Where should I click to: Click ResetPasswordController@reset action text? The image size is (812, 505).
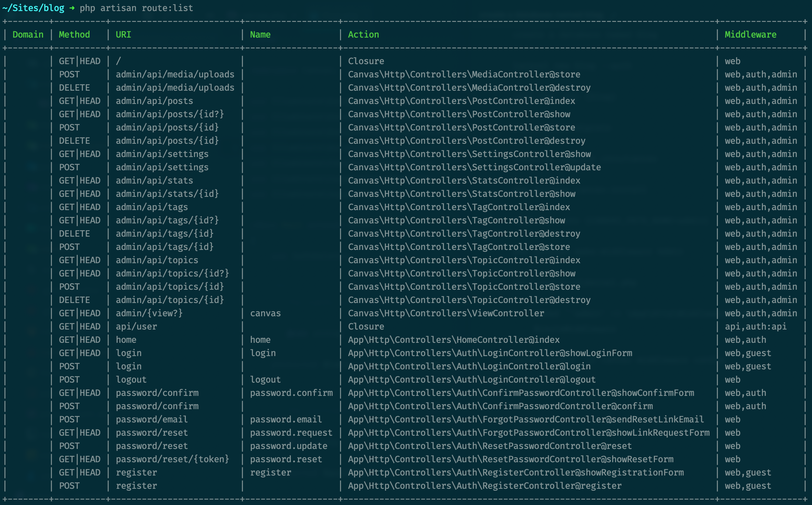click(x=490, y=446)
